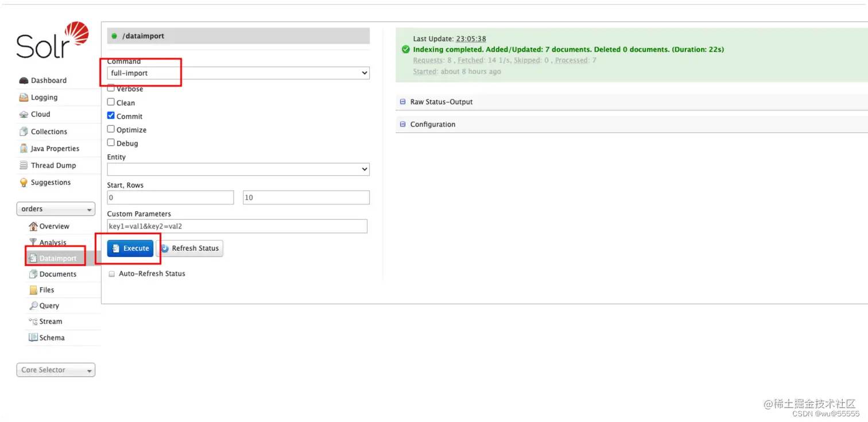
Task: Click the Documents page icon
Action: (x=33, y=274)
